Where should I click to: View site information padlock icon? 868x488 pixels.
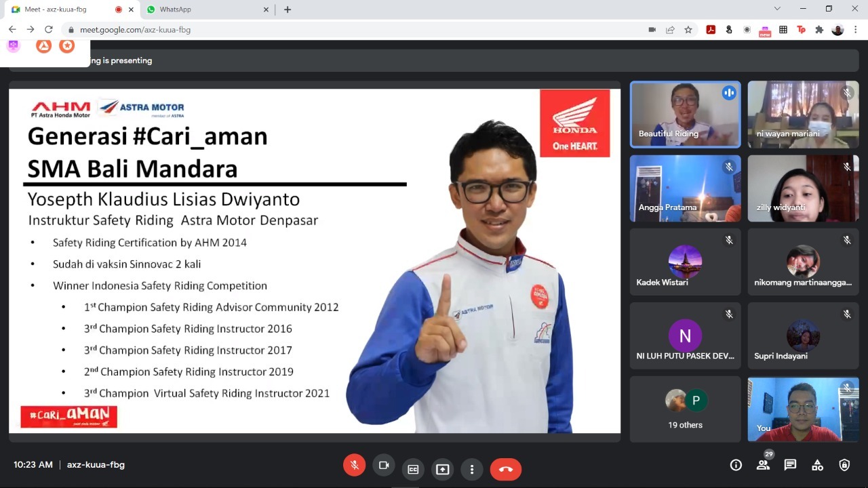tap(71, 30)
